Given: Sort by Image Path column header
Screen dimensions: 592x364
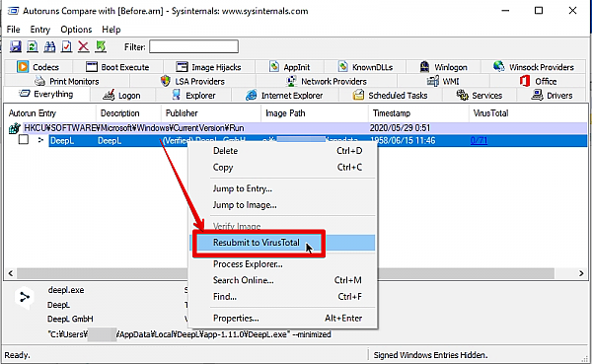Looking at the screenshot, I should (315, 113).
